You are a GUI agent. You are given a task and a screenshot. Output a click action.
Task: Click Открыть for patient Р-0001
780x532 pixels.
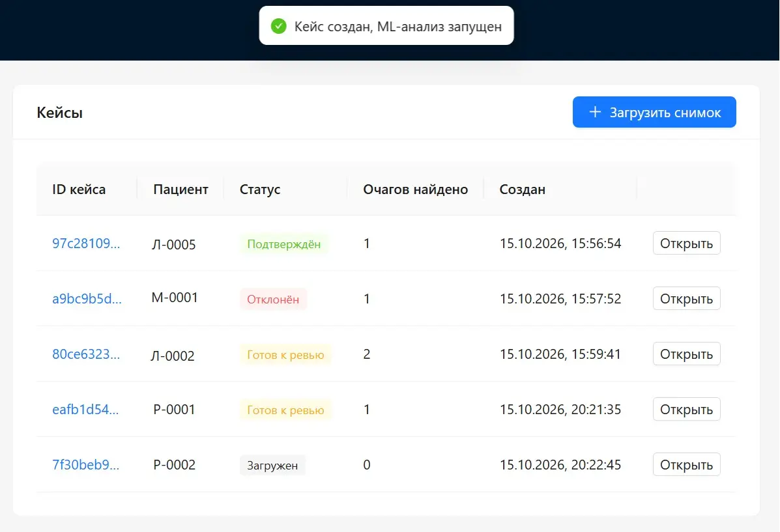(x=686, y=409)
